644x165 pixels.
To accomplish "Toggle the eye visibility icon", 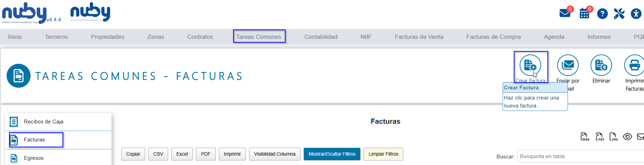I will click(x=627, y=137).
